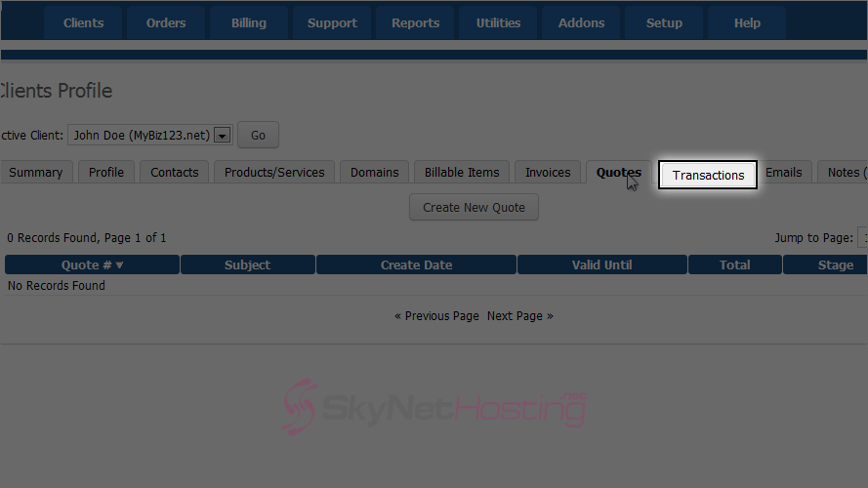This screenshot has width=868, height=488.
Task: Switch to the Contacts tab
Action: [x=175, y=172]
